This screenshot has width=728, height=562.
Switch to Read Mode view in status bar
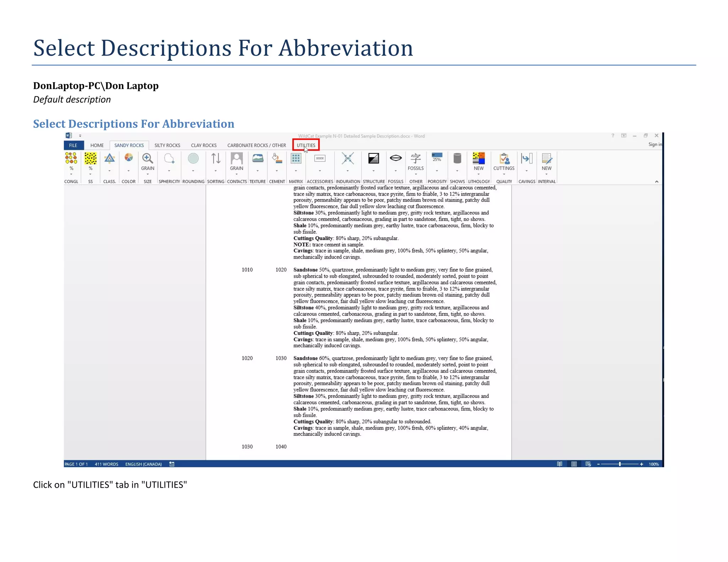pos(560,464)
